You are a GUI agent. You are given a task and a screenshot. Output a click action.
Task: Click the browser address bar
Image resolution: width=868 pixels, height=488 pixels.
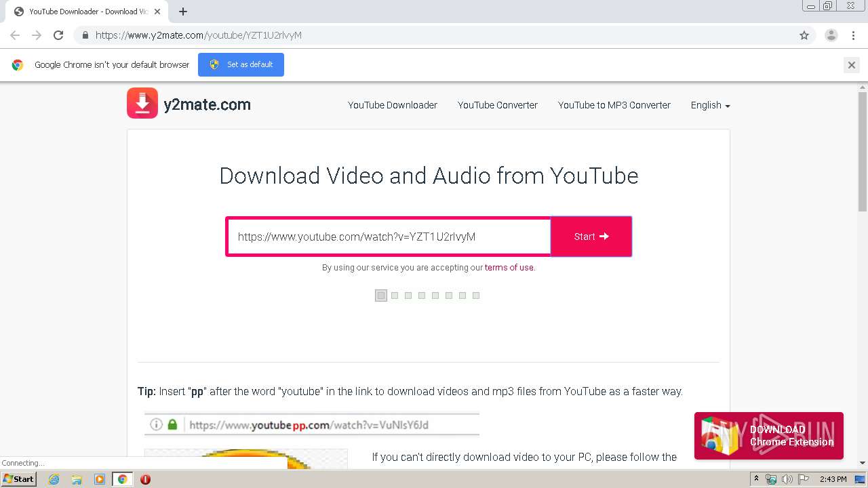pyautogui.click(x=434, y=35)
